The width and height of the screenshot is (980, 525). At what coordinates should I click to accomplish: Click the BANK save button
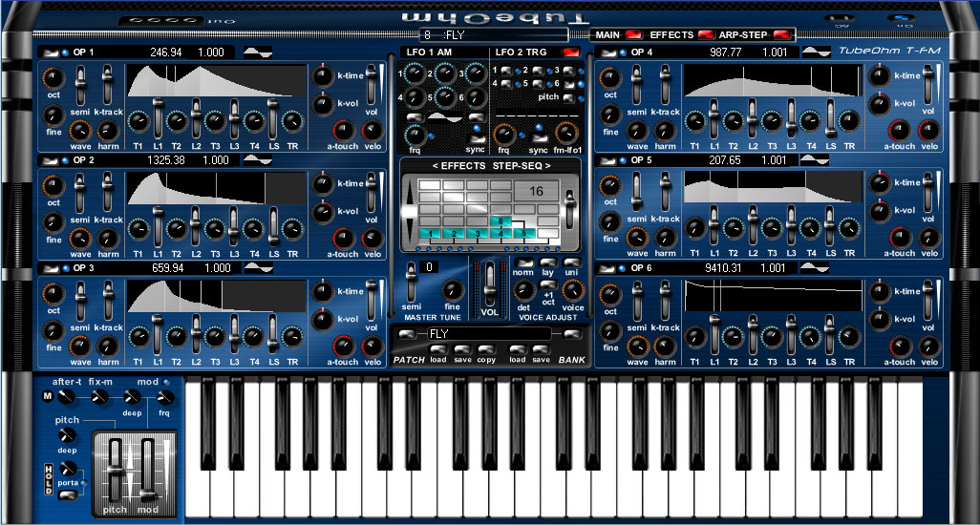click(x=542, y=349)
